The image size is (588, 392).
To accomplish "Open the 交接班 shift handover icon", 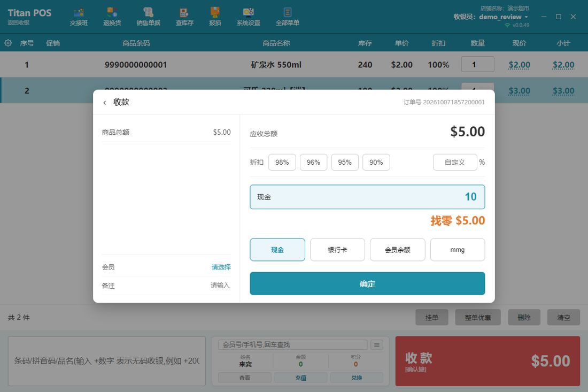I will click(x=79, y=17).
